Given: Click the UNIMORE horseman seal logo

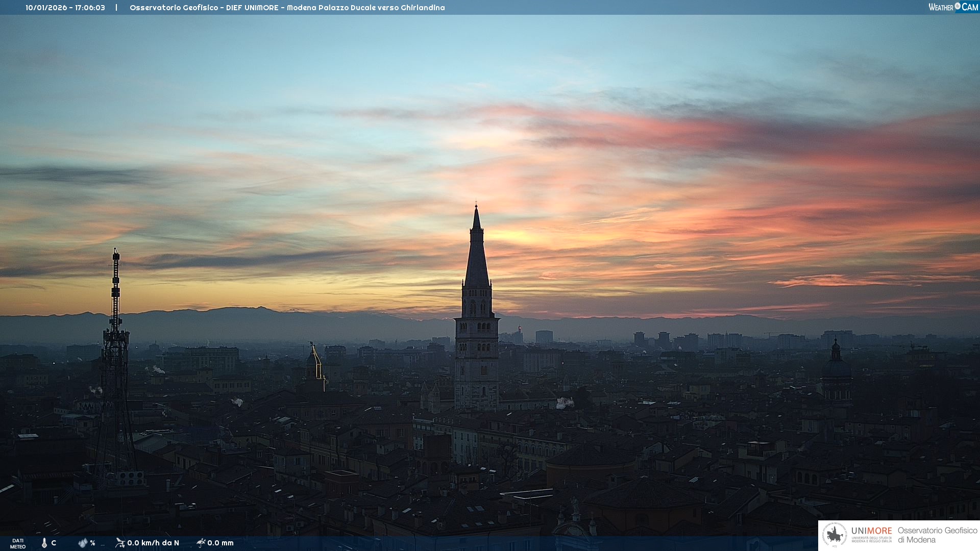Looking at the screenshot, I should pyautogui.click(x=835, y=535).
